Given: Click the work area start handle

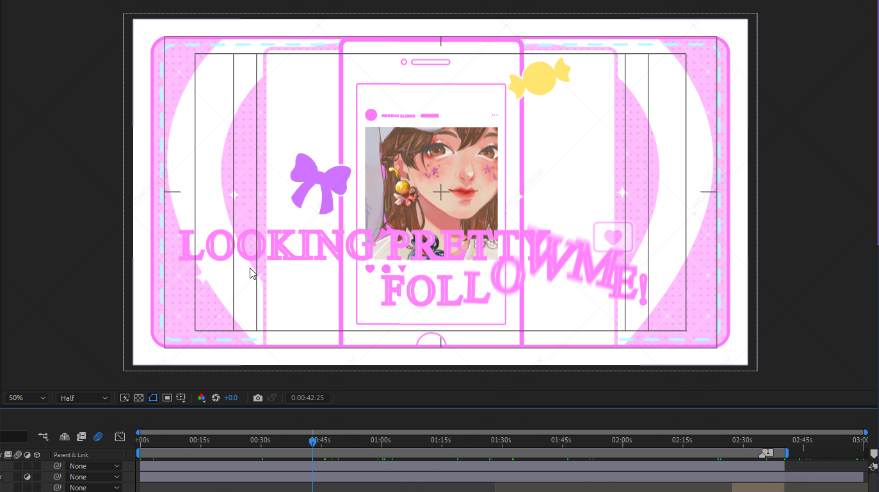Looking at the screenshot, I should [138, 453].
